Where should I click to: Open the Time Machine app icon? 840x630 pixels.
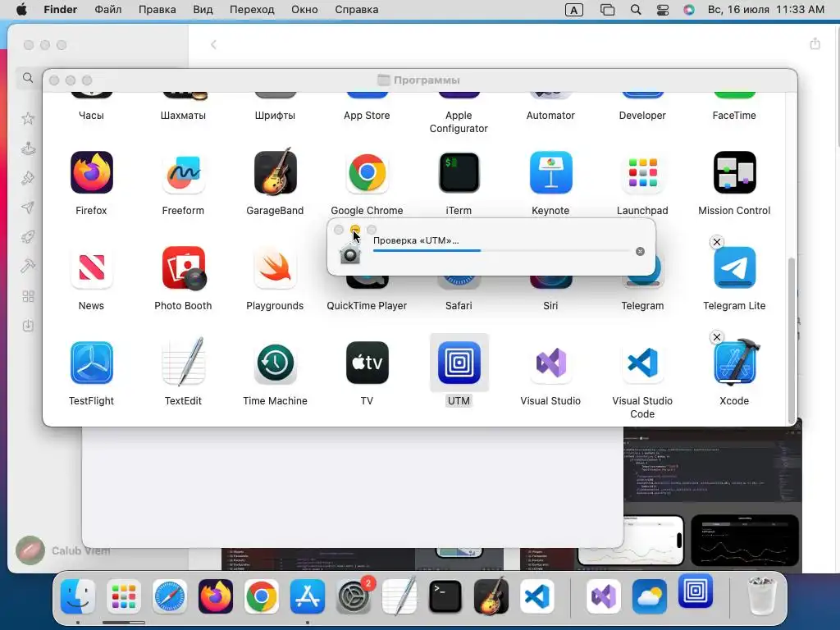(x=275, y=363)
